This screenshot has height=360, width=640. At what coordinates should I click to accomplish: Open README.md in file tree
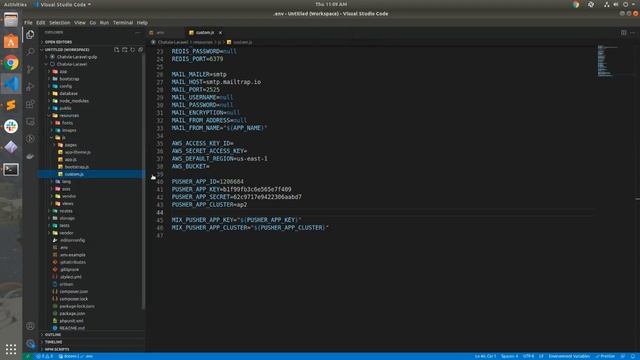click(x=72, y=328)
